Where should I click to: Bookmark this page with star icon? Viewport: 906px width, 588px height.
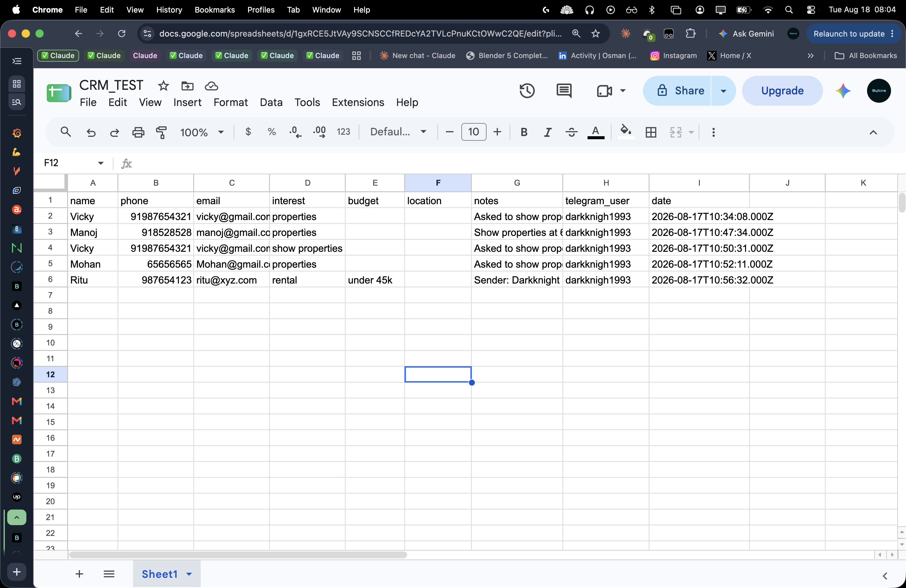pyautogui.click(x=595, y=34)
